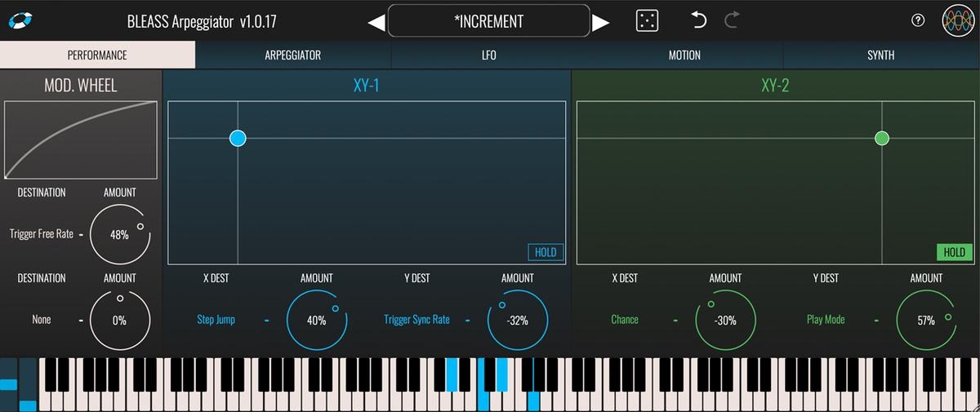
Task: Click the XY-1 40% amount knob
Action: pyautogui.click(x=317, y=321)
